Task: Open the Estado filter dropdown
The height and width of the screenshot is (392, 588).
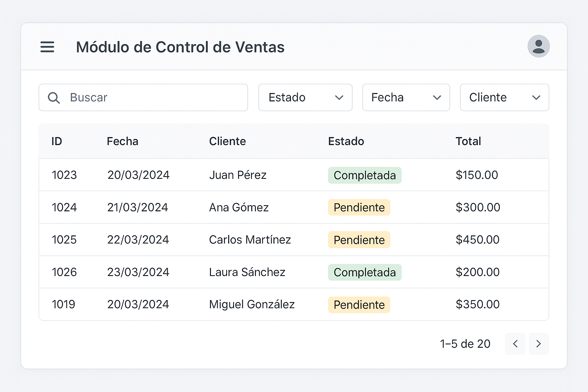Action: tap(305, 98)
